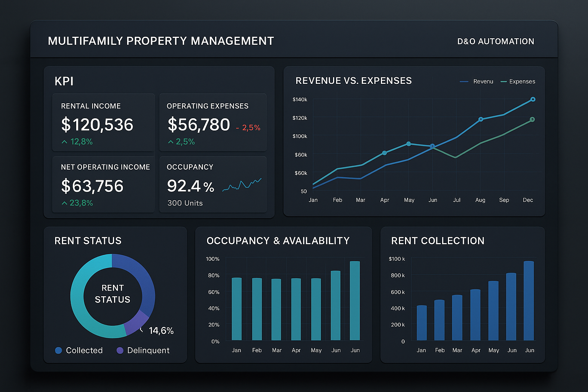The image size is (588, 392).
Task: Select the highest Dec data point marker
Action: pos(532,100)
